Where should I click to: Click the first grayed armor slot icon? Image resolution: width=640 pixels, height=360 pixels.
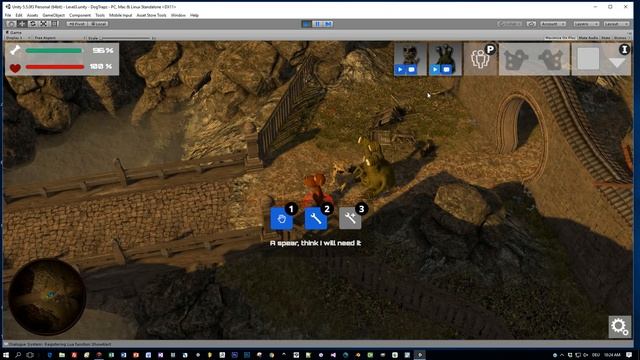(x=516, y=60)
